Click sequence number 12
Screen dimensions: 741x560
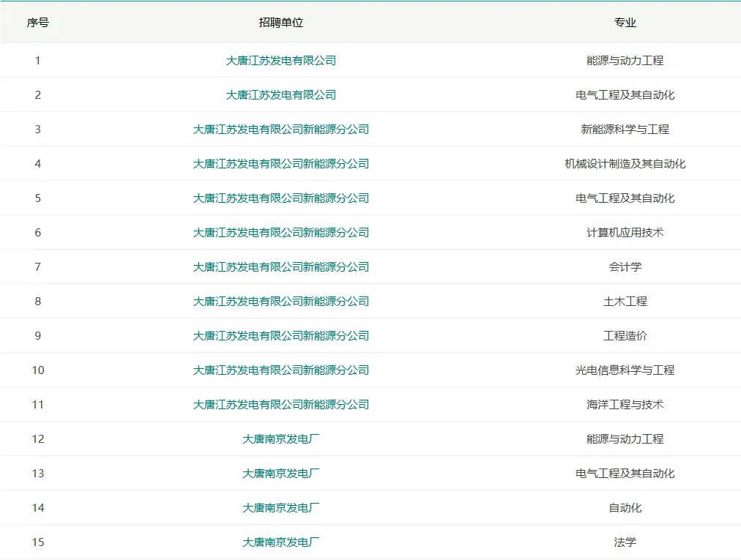(x=38, y=439)
